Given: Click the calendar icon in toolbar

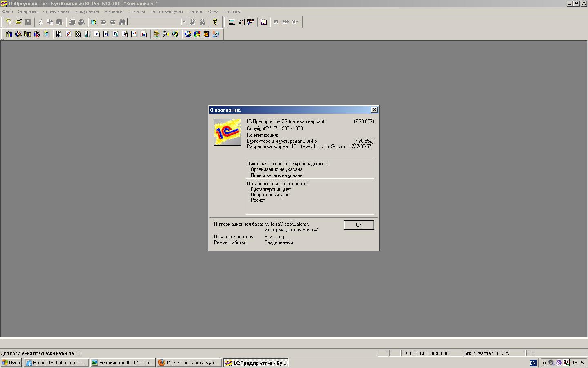Looking at the screenshot, I should (241, 22).
